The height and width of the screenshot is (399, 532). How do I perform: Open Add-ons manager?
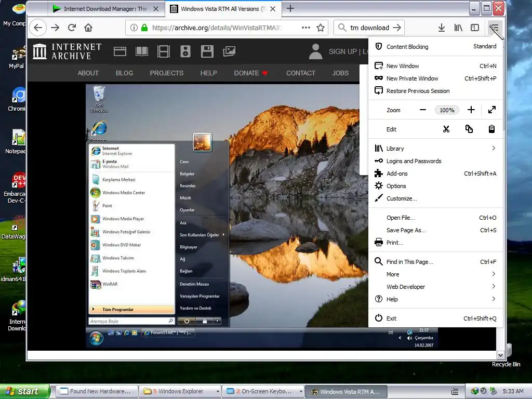point(435,174)
